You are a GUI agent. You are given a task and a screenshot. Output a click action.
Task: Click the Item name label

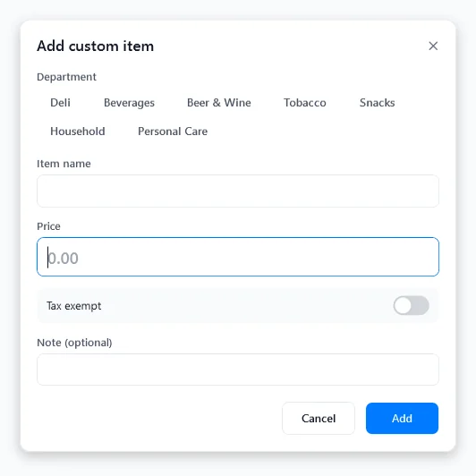pyautogui.click(x=64, y=164)
